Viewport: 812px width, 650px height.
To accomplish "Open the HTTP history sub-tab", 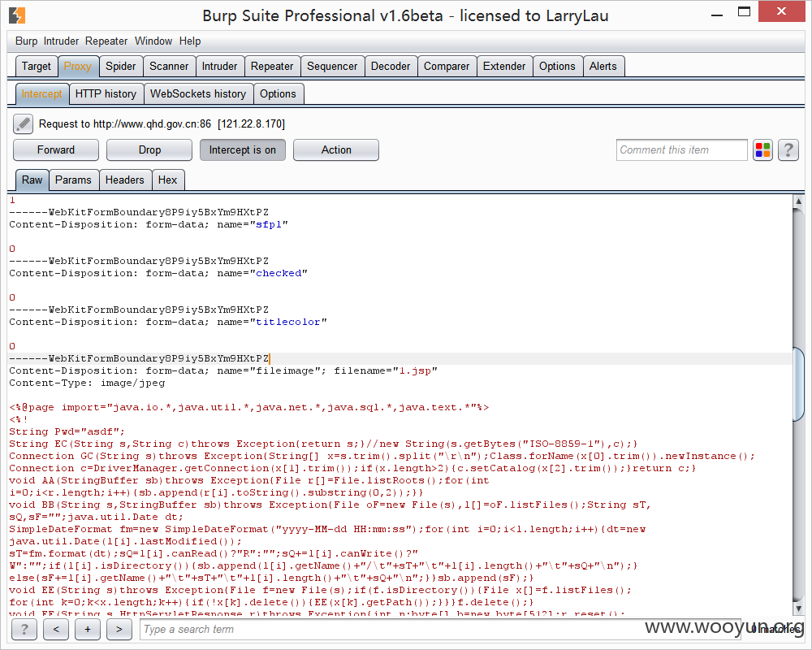I will point(106,93).
